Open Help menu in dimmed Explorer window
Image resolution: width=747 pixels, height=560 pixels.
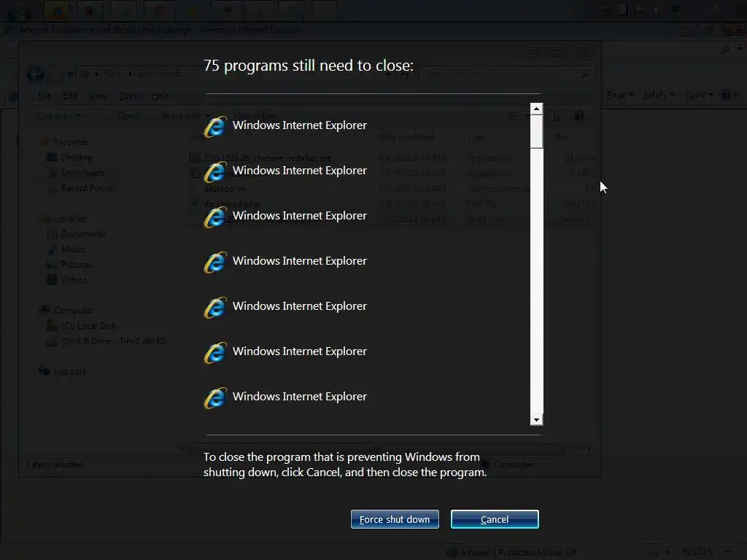tap(160, 96)
